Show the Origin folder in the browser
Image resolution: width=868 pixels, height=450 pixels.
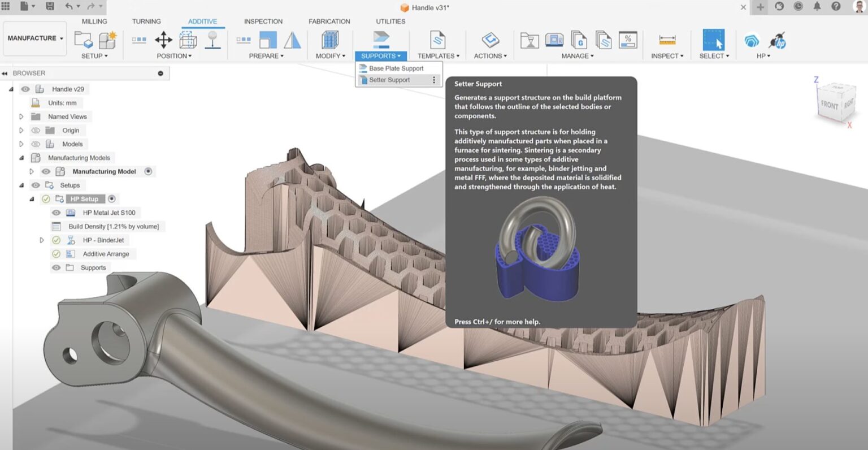(35, 130)
